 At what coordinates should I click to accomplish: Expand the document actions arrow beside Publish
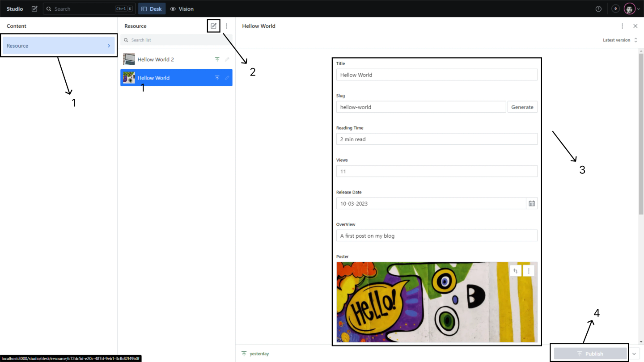pos(634,354)
